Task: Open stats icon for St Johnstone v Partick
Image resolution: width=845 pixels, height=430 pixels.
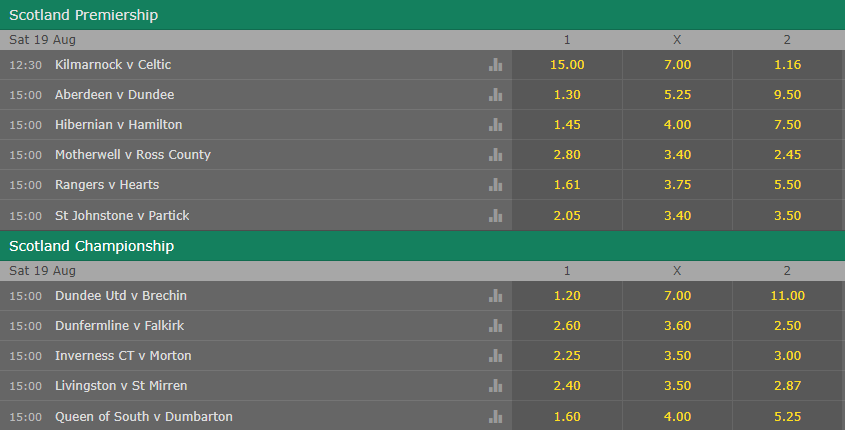Action: click(x=495, y=216)
